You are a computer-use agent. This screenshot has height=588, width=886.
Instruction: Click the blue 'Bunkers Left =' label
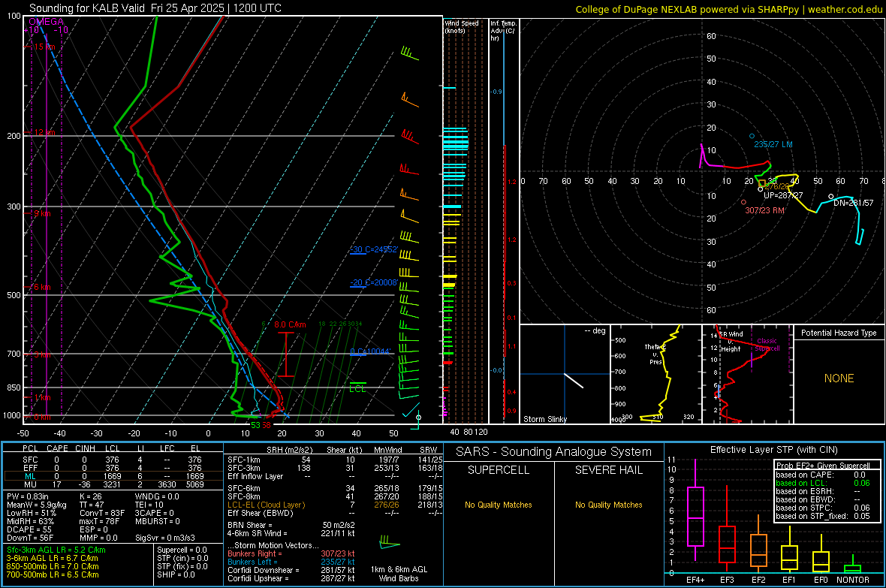(x=252, y=562)
